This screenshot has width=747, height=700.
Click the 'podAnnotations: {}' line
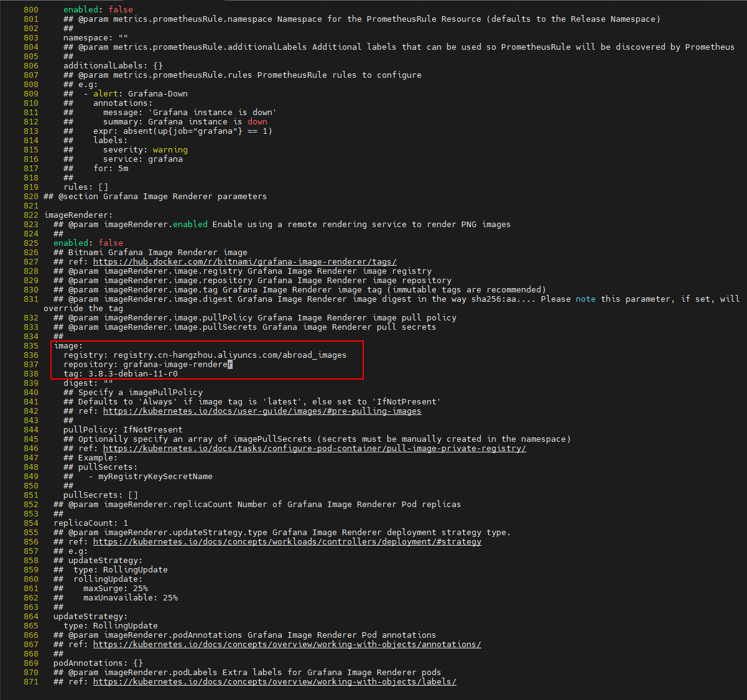(x=98, y=663)
